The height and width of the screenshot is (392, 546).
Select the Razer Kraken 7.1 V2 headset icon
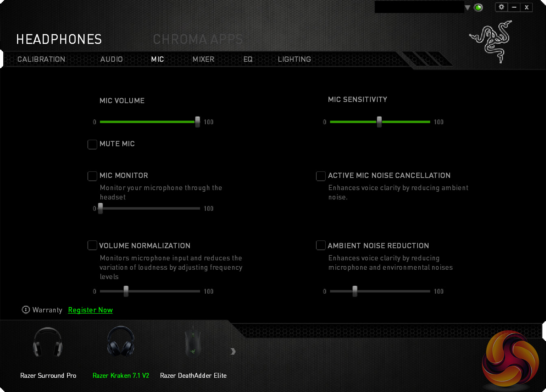(121, 342)
